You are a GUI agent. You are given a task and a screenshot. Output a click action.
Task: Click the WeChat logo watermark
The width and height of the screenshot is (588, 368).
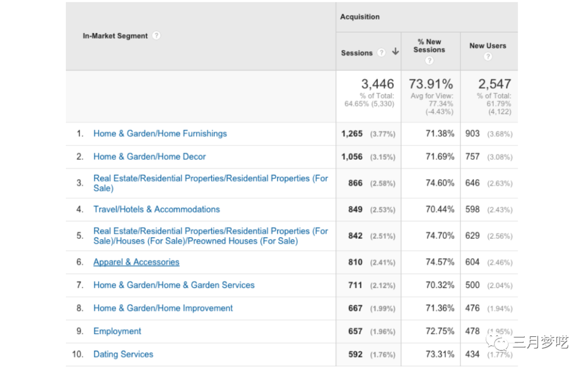tap(498, 342)
